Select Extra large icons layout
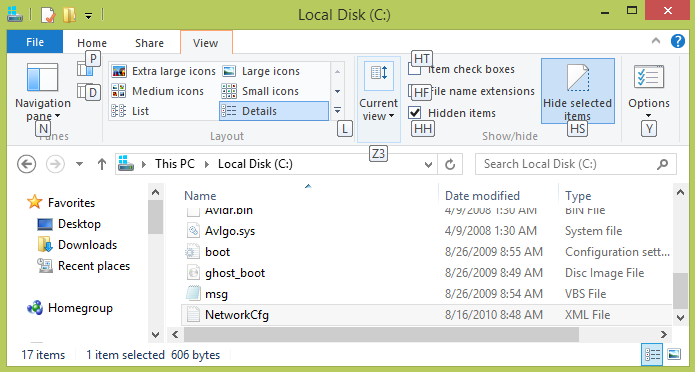 (x=163, y=71)
